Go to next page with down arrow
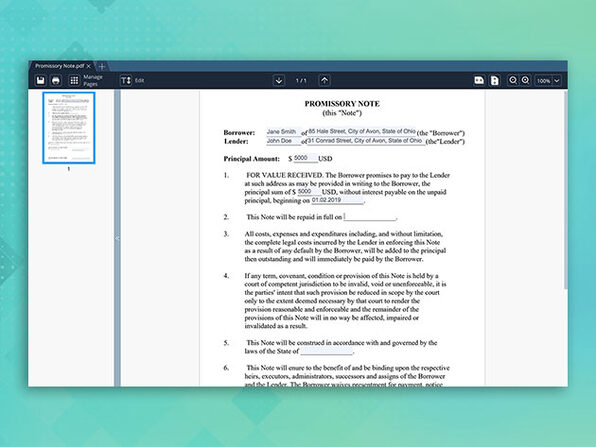 click(x=279, y=81)
